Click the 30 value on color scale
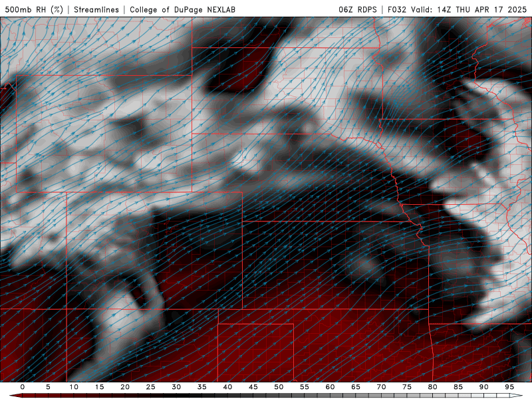Image resolution: width=532 pixels, height=399 pixels. click(x=176, y=387)
